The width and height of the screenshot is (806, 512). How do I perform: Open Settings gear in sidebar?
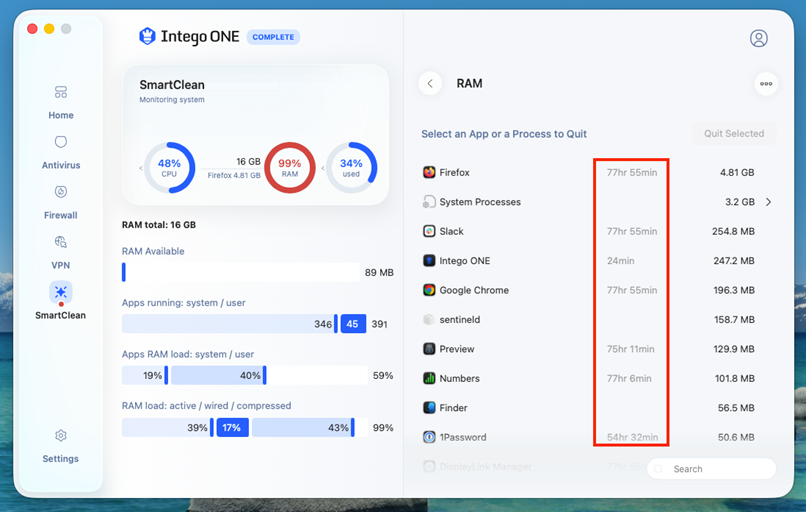tap(61, 435)
